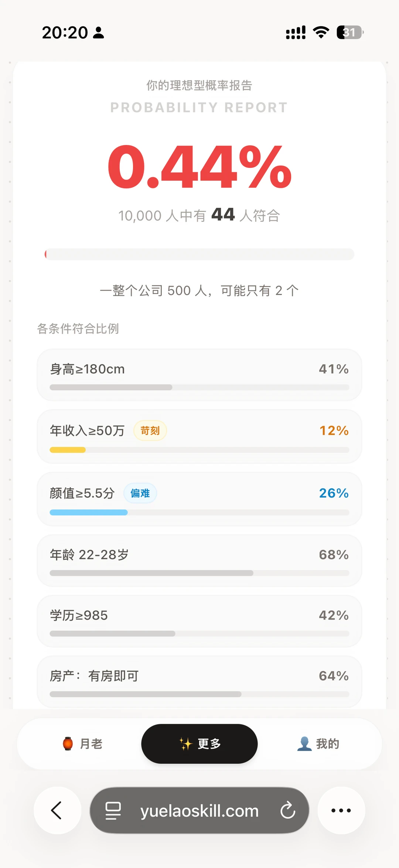Tap the 偏难 badge on 颜值 row
Screen dimensions: 399x868
pos(140,493)
